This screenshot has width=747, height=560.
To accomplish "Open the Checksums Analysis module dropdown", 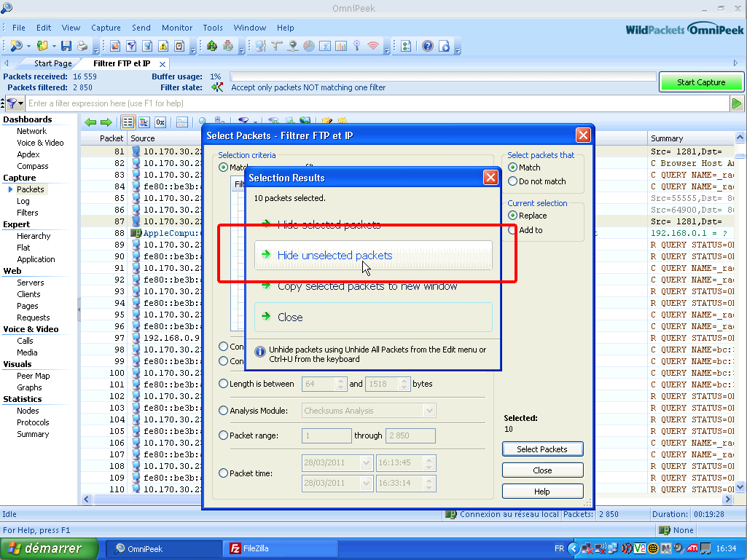I will [x=429, y=411].
